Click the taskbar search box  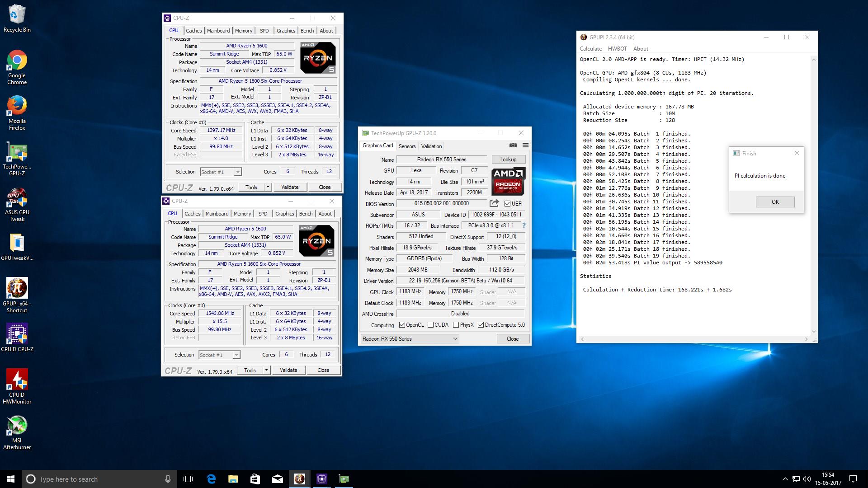99,479
